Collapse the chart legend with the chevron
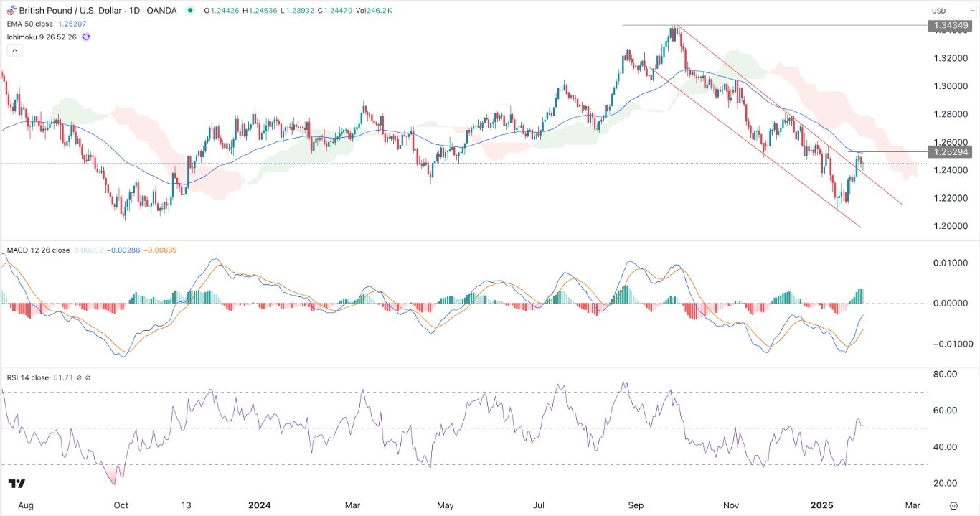 pos(14,50)
